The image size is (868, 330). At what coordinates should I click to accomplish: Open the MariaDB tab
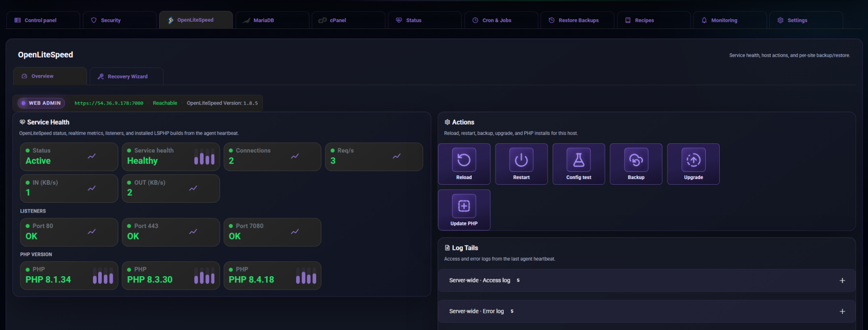coord(272,20)
